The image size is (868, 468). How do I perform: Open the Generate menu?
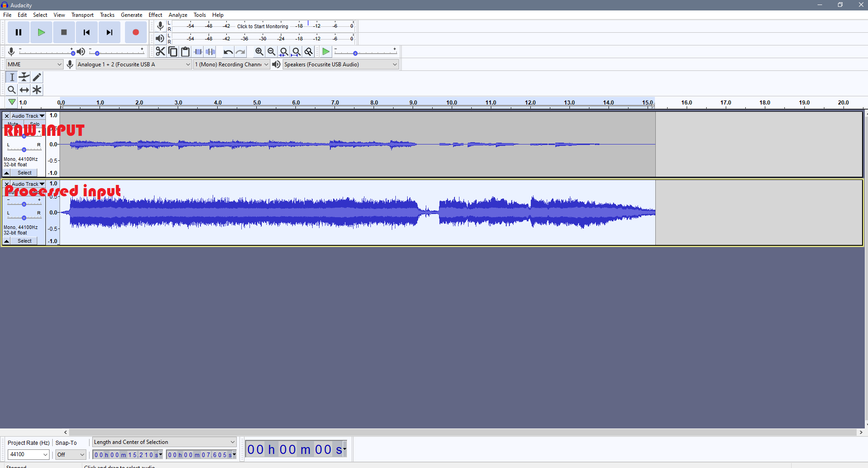point(131,15)
